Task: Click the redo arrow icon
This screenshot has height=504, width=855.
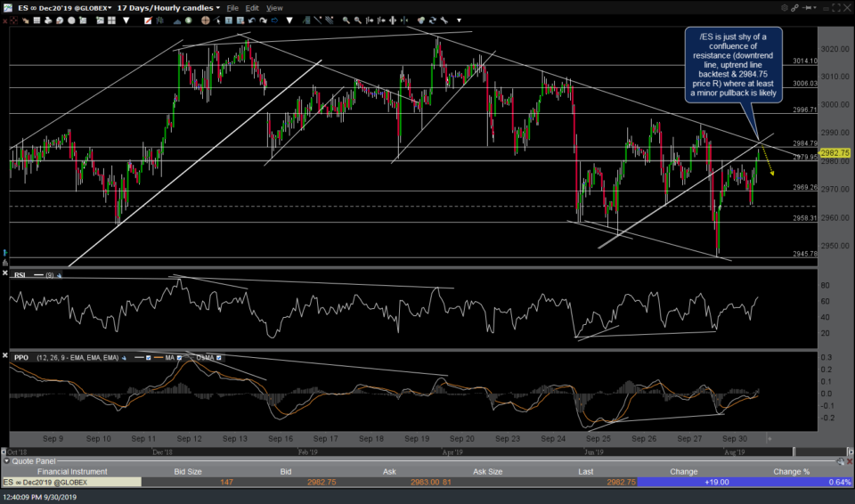Action: tap(264, 20)
